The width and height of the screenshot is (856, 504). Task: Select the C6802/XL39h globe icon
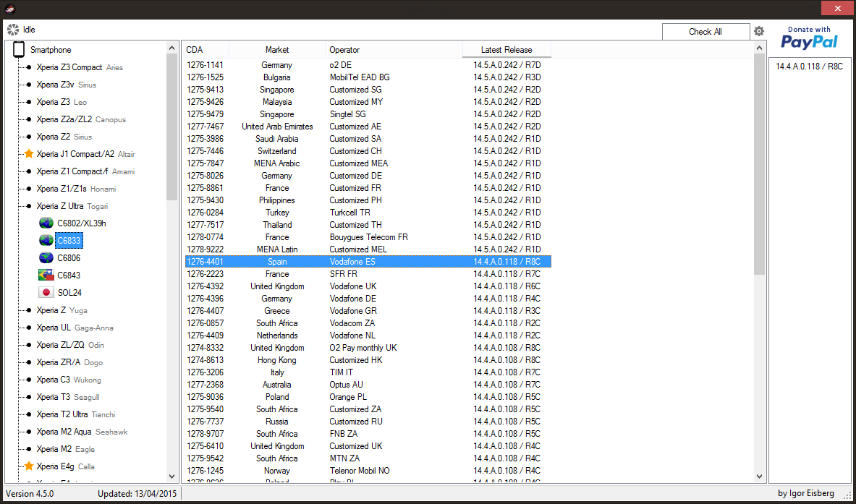(46, 223)
